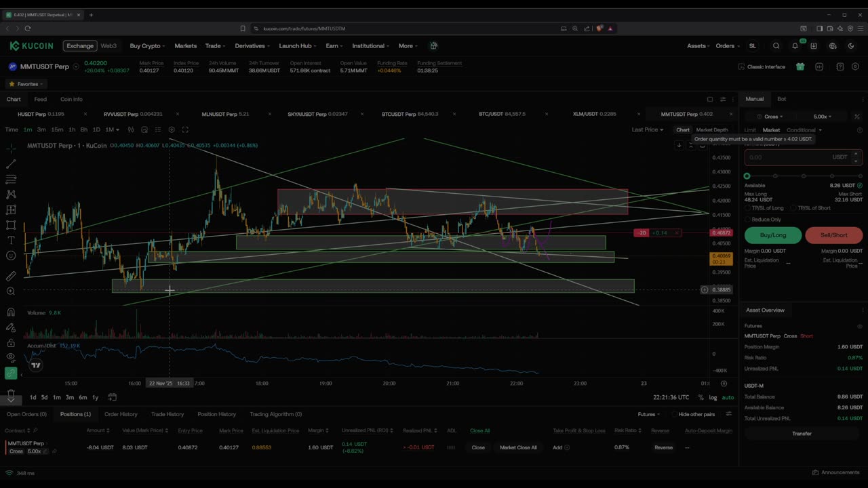The image size is (868, 488).
Task: Toggle log scale on chart
Action: point(713,398)
